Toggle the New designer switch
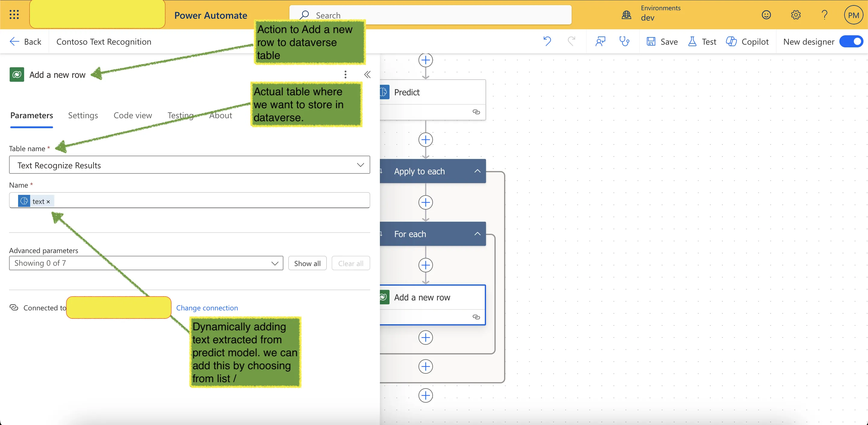This screenshot has height=425, width=868. pyautogui.click(x=851, y=41)
